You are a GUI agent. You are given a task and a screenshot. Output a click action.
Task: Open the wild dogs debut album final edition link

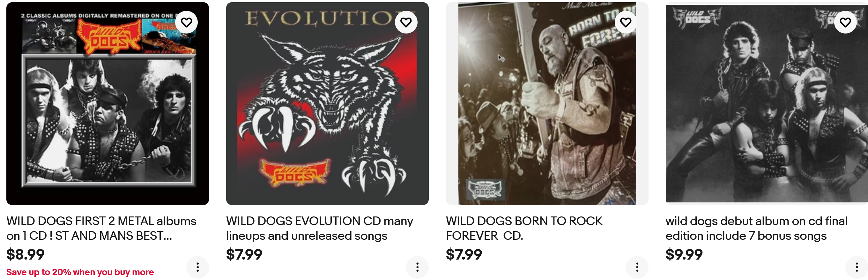(x=756, y=228)
